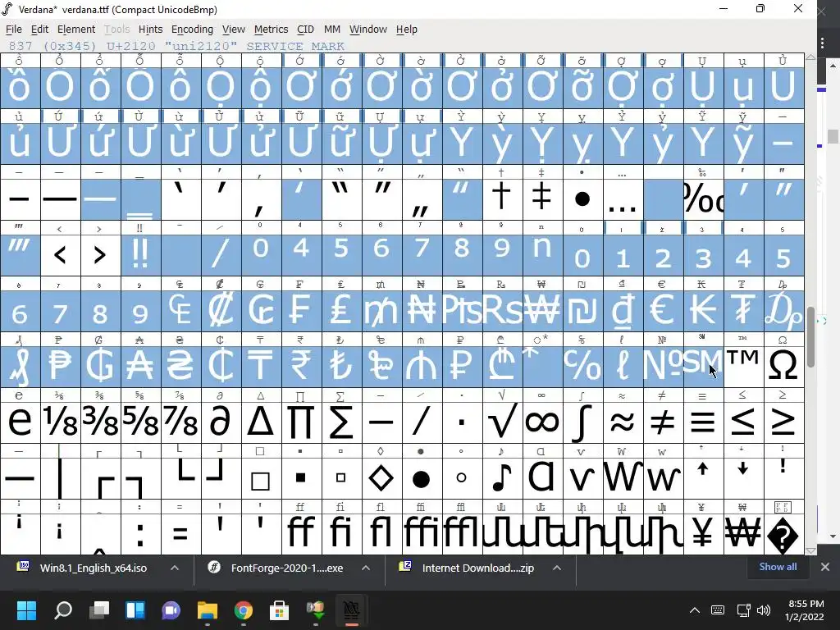Select the not-equal ≠ glyph cell
This screenshot has height=630, width=840.
663,422
